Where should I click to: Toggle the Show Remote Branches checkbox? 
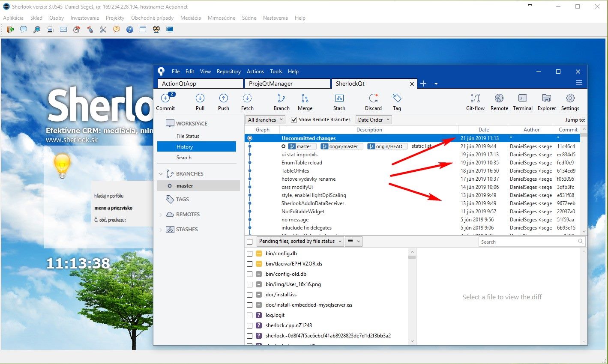point(294,120)
